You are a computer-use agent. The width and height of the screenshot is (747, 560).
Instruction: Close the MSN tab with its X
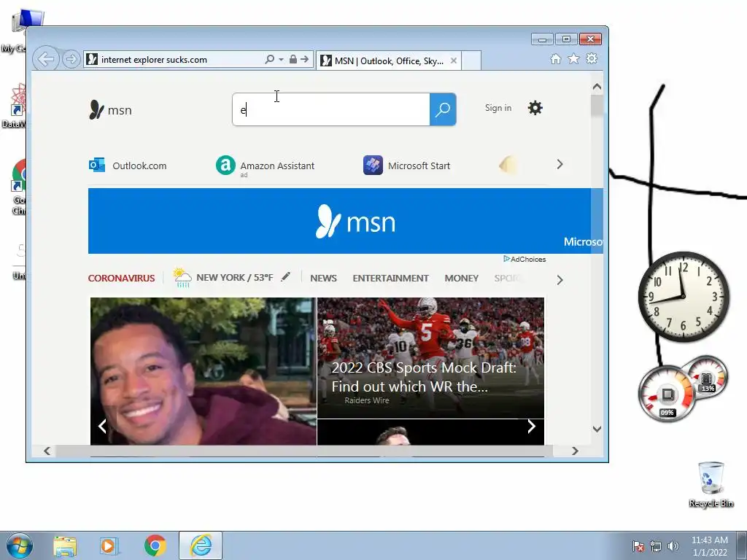pos(454,61)
